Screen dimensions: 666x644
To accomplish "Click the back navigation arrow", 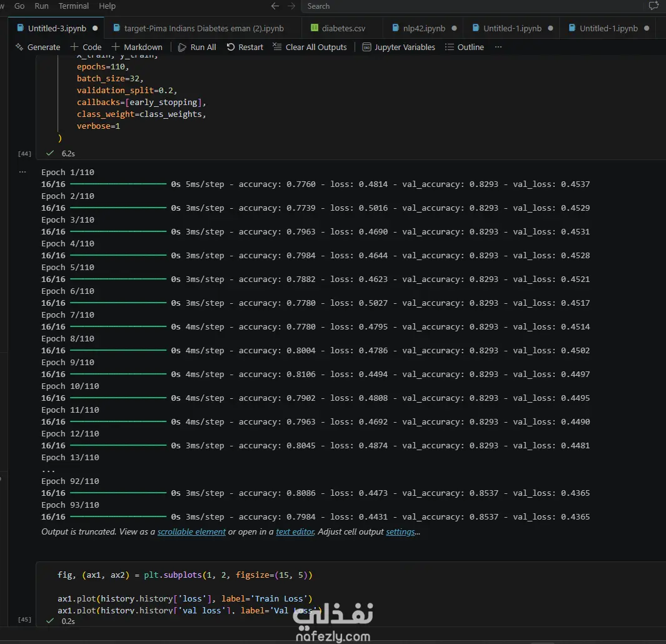I will coord(275,6).
